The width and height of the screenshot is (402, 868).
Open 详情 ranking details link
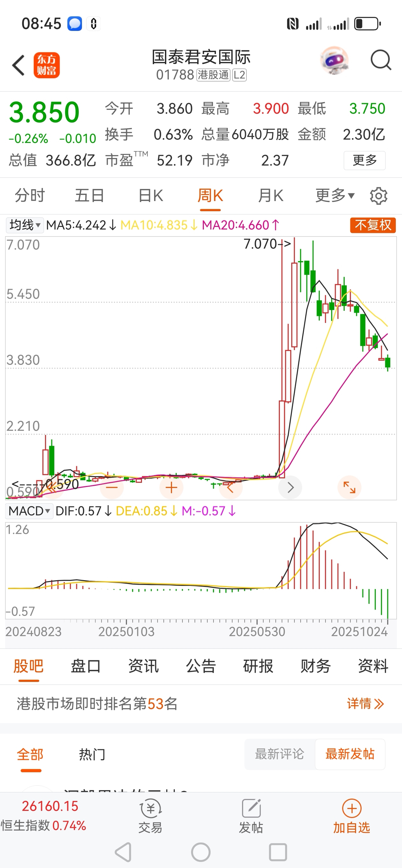(366, 704)
